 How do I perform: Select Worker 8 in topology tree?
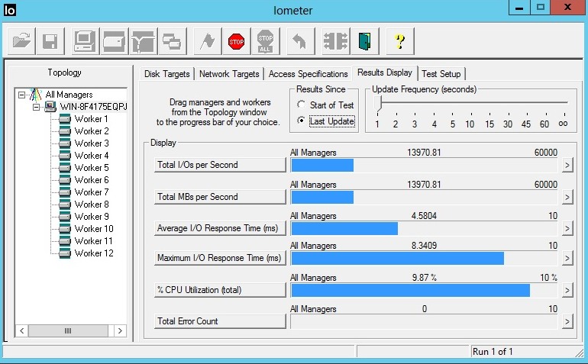coord(92,205)
